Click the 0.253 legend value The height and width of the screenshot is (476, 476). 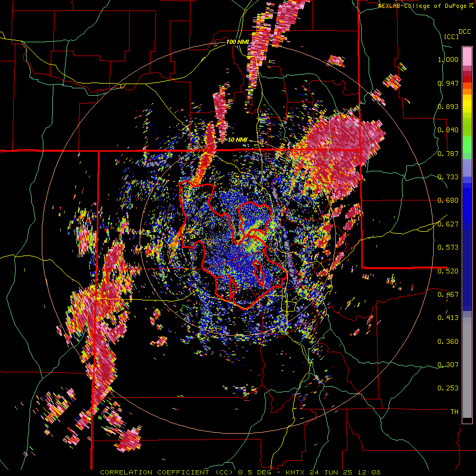[448, 388]
